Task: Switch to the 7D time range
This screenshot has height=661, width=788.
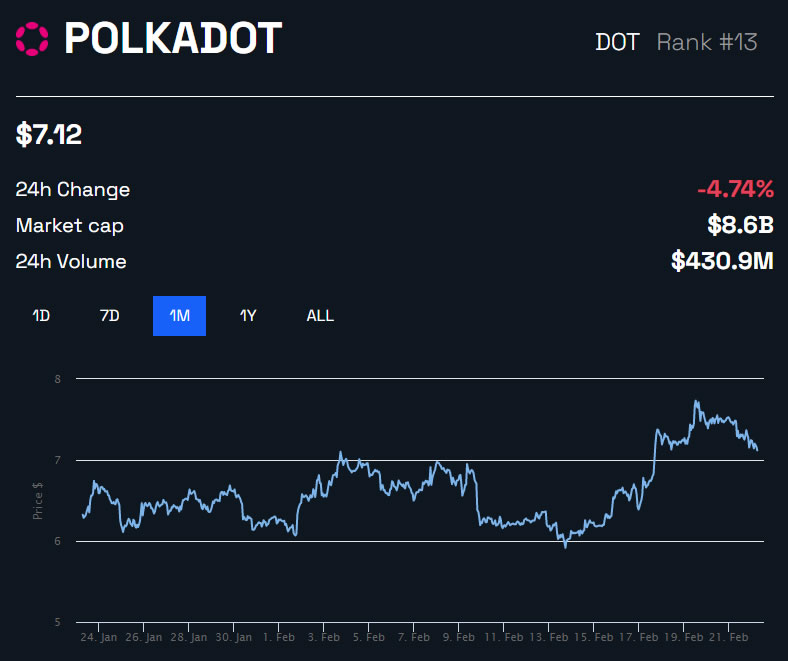Action: click(110, 316)
